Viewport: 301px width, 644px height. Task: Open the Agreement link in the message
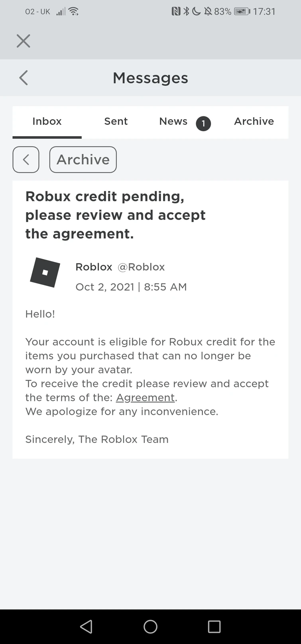tap(145, 398)
